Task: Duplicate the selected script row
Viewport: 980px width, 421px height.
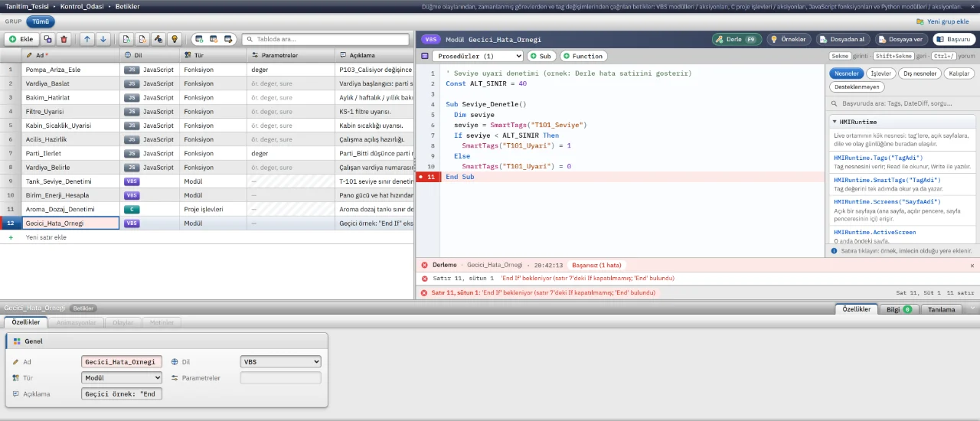Action: [47, 39]
